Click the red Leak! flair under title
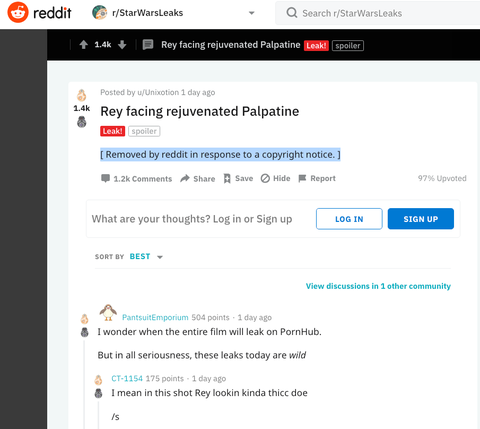Viewport: 480px width, 429px height. coord(113,131)
